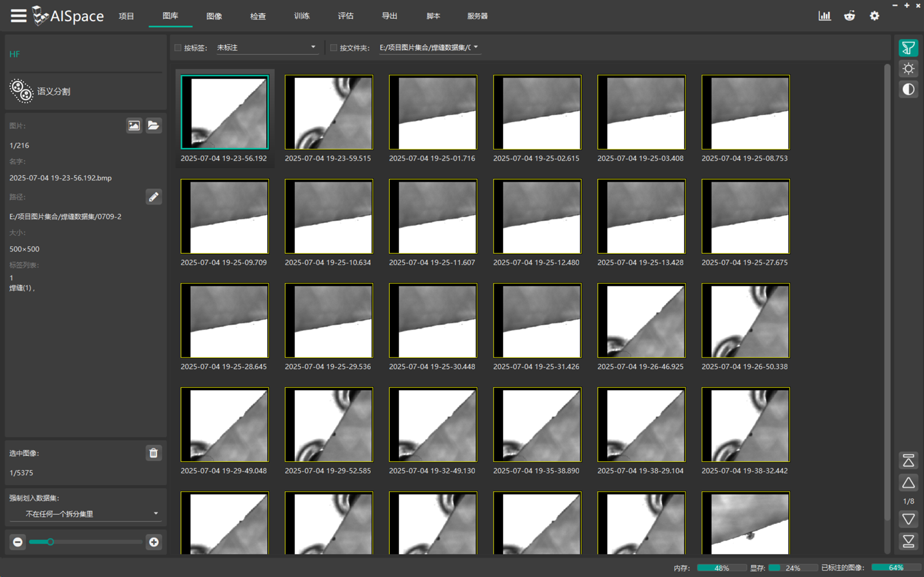Image resolution: width=924 pixels, height=577 pixels.
Task: Open the statistics chart icon
Action: click(824, 16)
